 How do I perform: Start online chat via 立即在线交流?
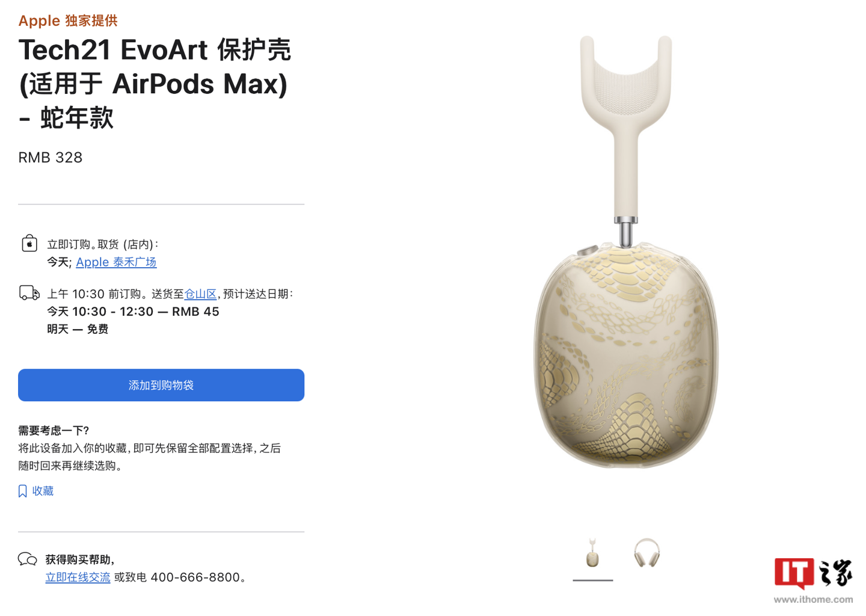click(x=78, y=577)
